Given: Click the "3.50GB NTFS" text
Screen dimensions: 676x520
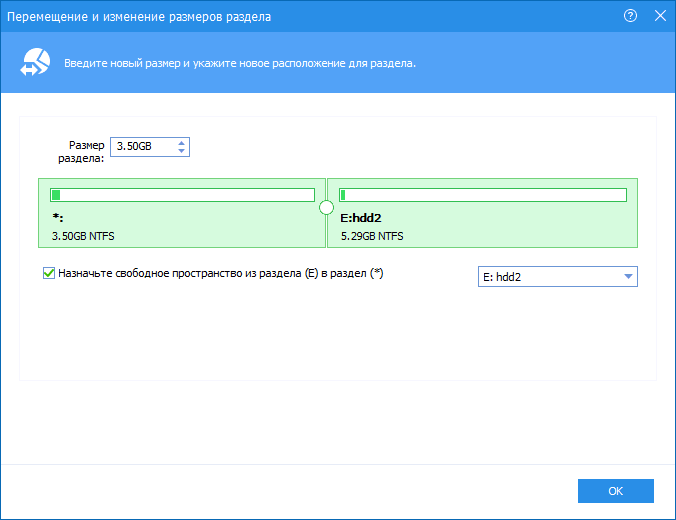Looking at the screenshot, I should tap(83, 236).
